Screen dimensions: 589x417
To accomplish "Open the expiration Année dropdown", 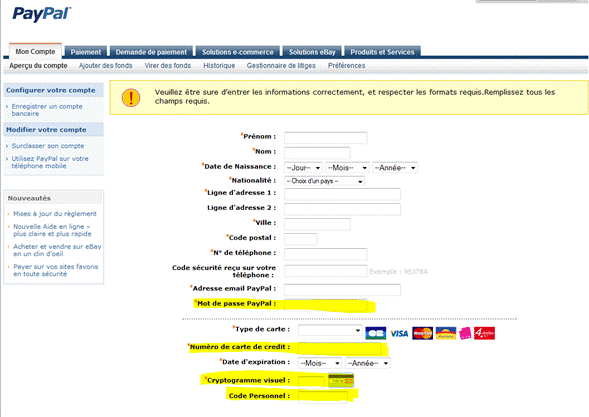I will tap(368, 363).
